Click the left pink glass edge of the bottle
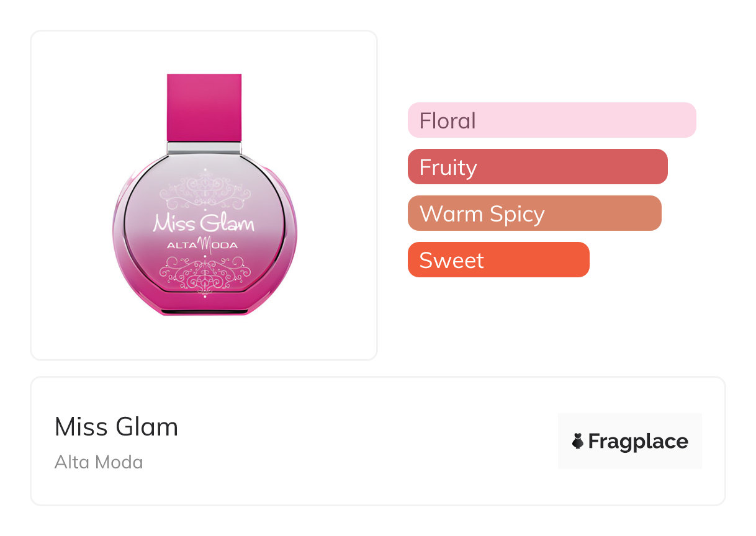The height and width of the screenshot is (536, 756). (118, 236)
